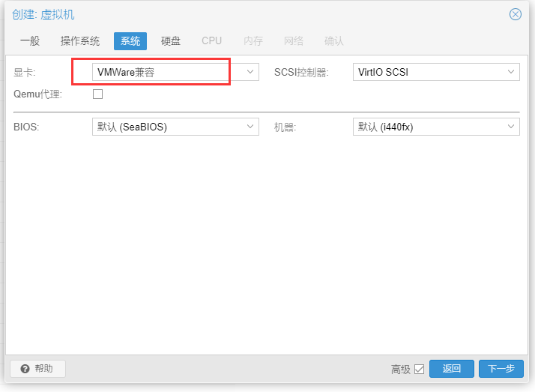
Task: Enable the Qemu代理 checkbox
Action: [x=98, y=94]
